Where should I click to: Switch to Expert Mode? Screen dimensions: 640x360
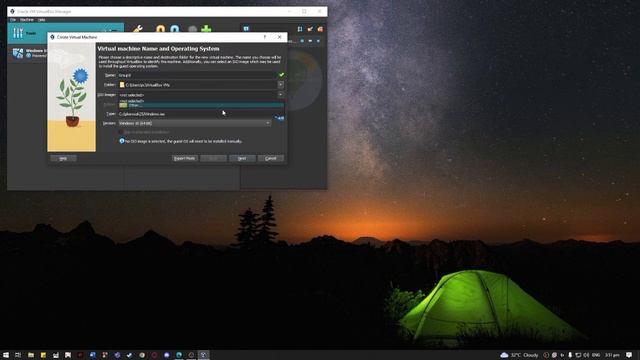pyautogui.click(x=184, y=158)
